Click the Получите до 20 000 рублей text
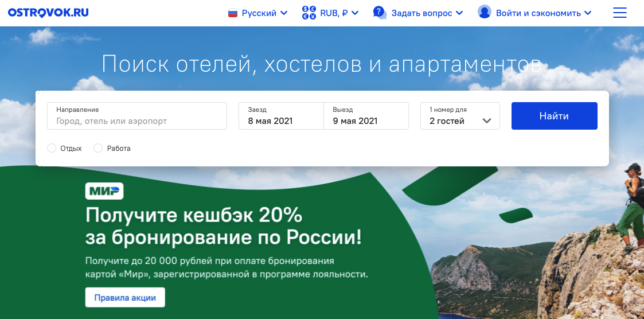The width and height of the screenshot is (644, 319). tap(227, 267)
